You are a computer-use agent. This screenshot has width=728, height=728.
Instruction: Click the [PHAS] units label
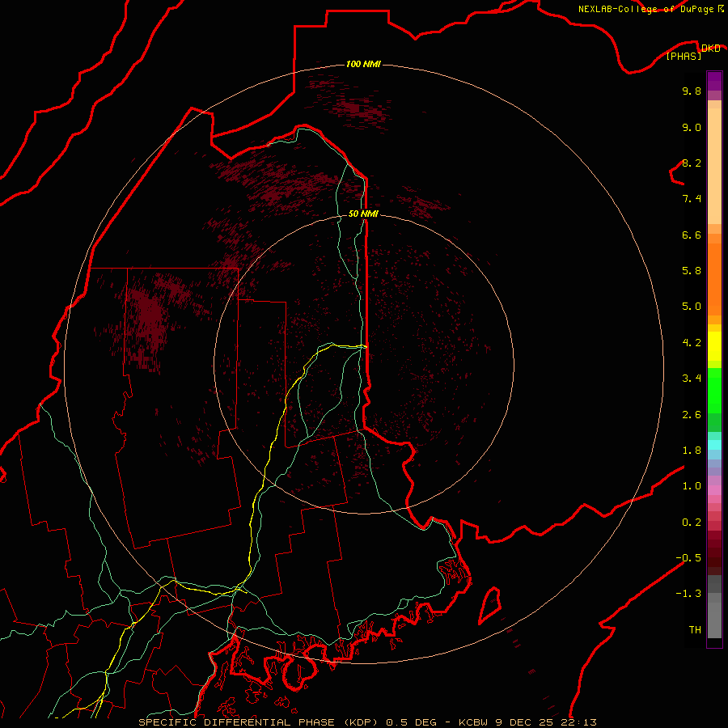coord(684,56)
